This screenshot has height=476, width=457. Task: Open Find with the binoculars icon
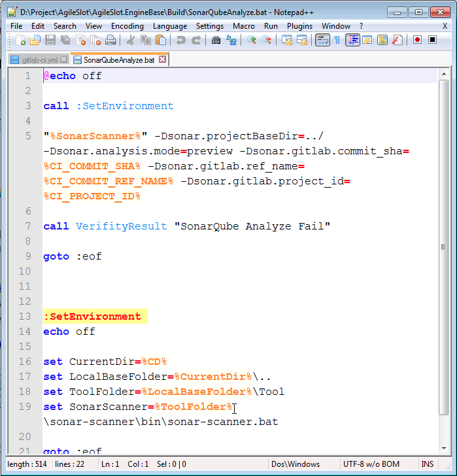point(216,40)
